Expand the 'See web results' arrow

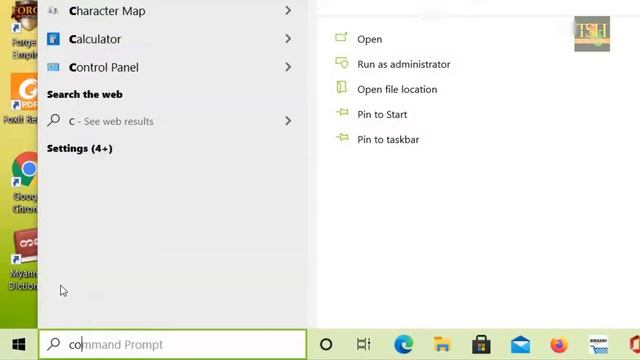click(288, 121)
